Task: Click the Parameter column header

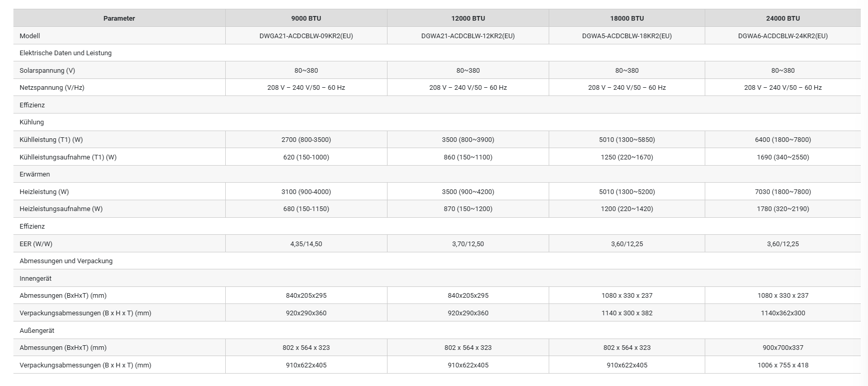Action: pos(119,18)
